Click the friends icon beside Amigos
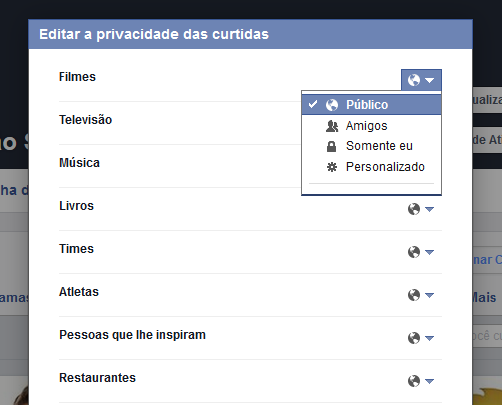 click(x=332, y=126)
